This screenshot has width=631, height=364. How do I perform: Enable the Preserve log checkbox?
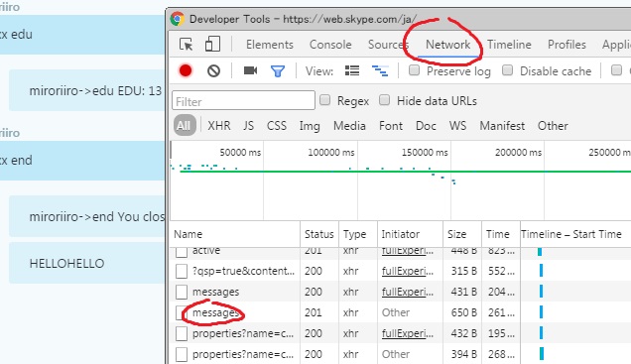click(414, 70)
